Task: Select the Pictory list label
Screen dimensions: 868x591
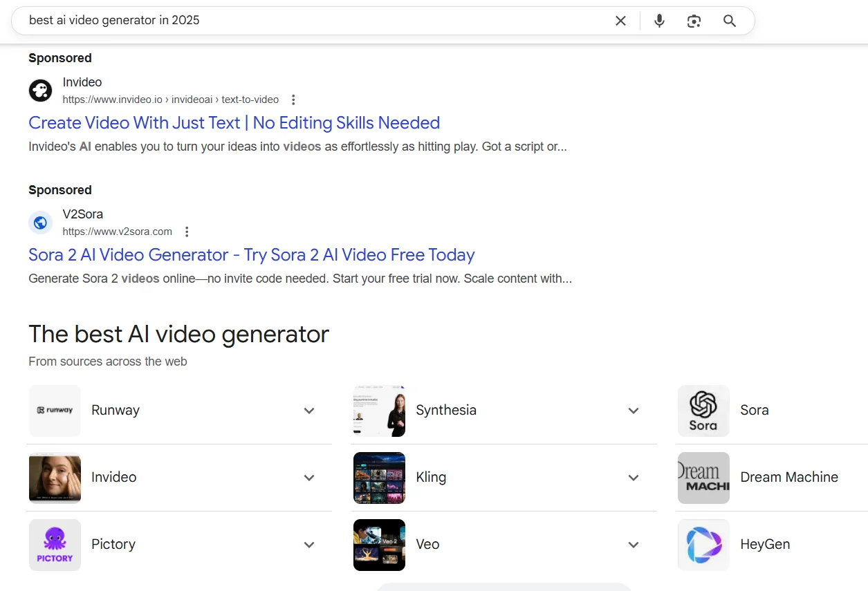Action: point(113,545)
